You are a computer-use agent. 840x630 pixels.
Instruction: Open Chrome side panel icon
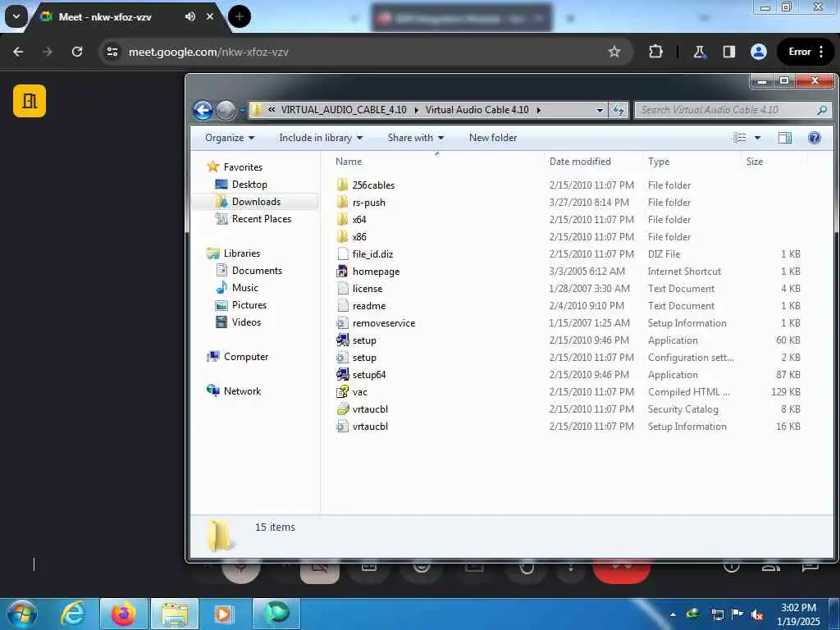(729, 52)
